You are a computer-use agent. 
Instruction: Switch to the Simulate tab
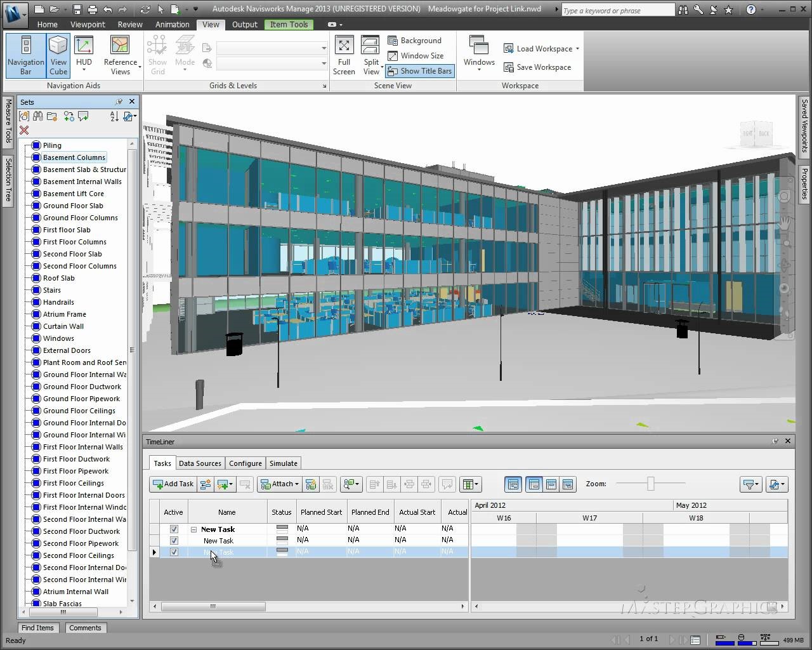283,463
